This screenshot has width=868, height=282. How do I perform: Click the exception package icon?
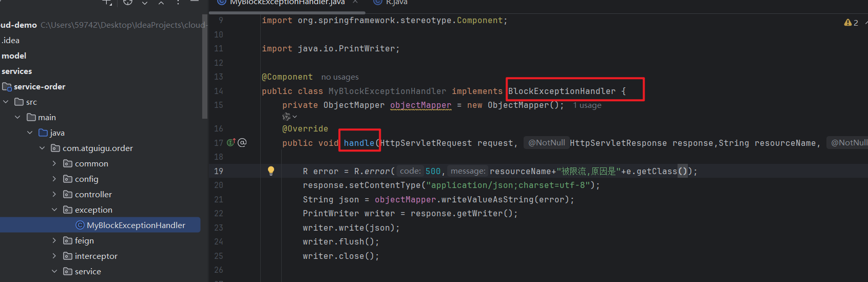coord(68,210)
